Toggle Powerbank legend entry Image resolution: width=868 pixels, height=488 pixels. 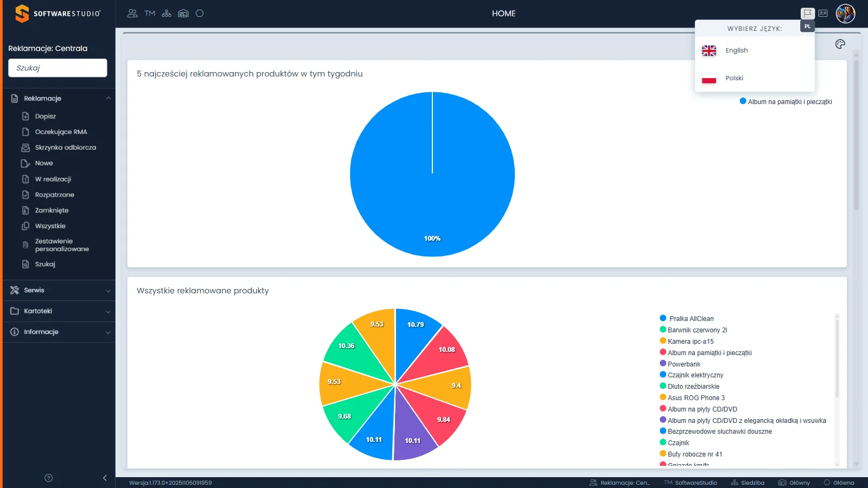[680, 364]
